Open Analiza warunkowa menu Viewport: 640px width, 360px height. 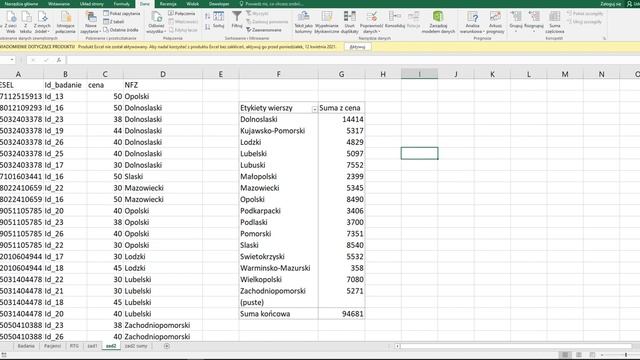point(472,22)
